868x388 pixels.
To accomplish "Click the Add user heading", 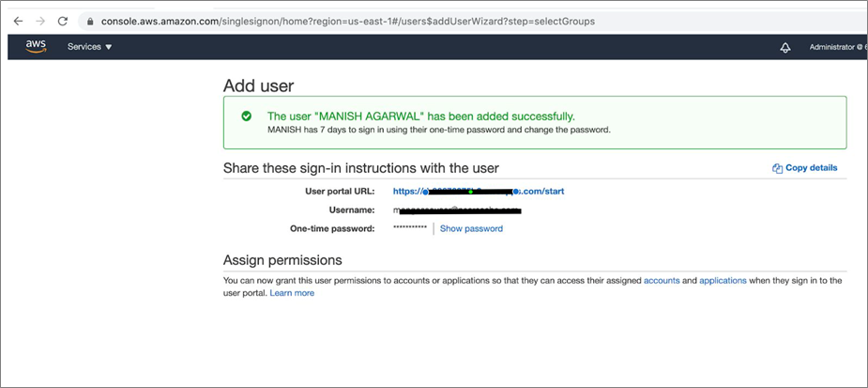I will [x=258, y=85].
